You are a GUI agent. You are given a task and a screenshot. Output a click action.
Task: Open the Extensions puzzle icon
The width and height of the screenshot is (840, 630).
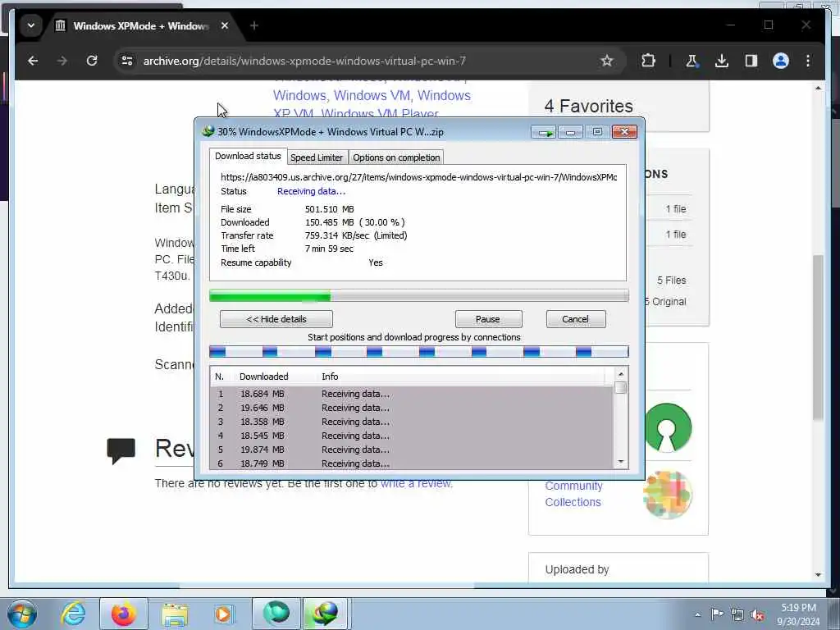pos(648,61)
